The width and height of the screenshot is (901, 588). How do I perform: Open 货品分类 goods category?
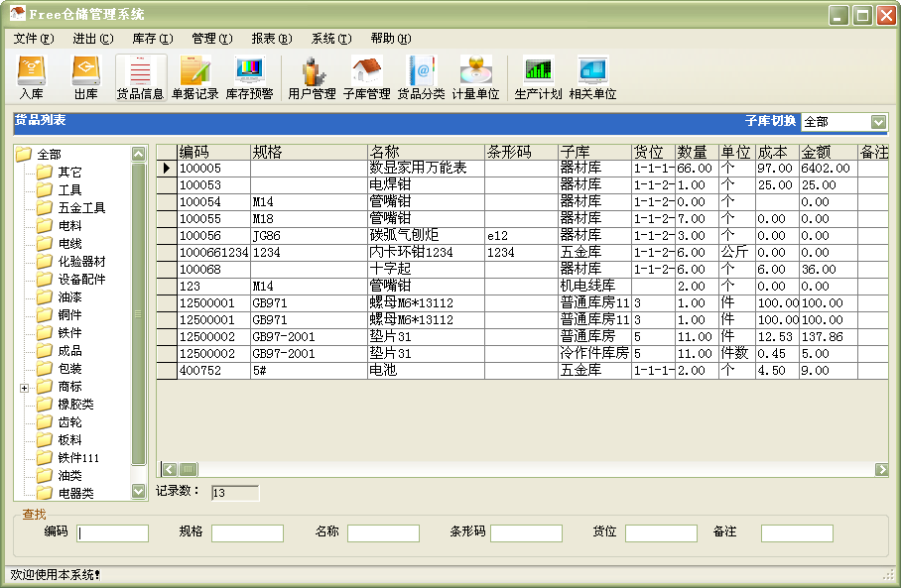tap(421, 78)
